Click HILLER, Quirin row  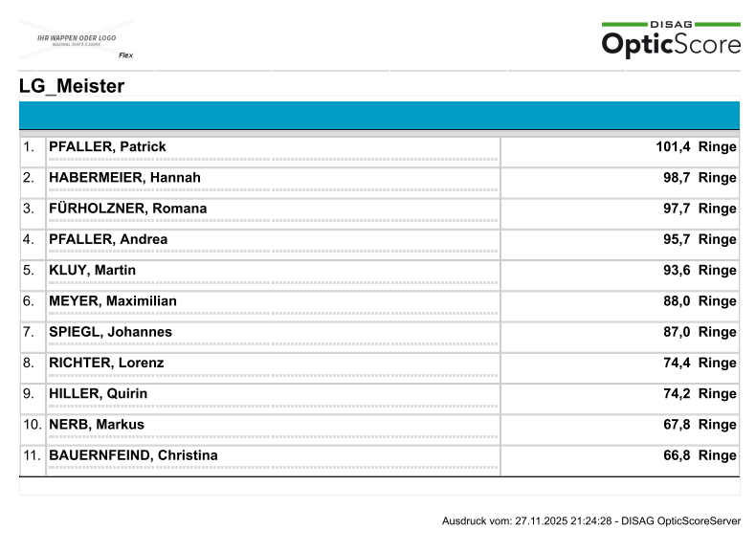(98, 393)
